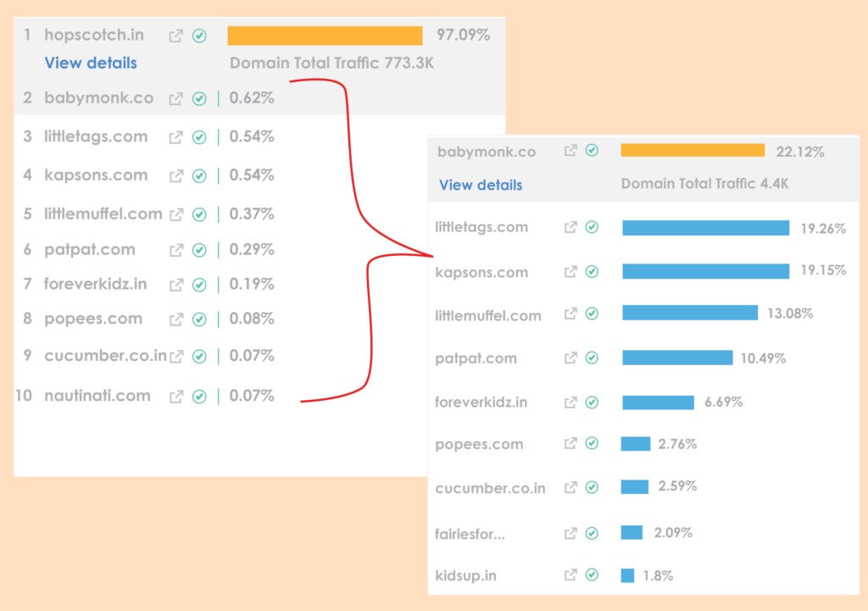The height and width of the screenshot is (611, 868).
Task: Click check icon in left patpat.com row
Action: [x=199, y=251]
